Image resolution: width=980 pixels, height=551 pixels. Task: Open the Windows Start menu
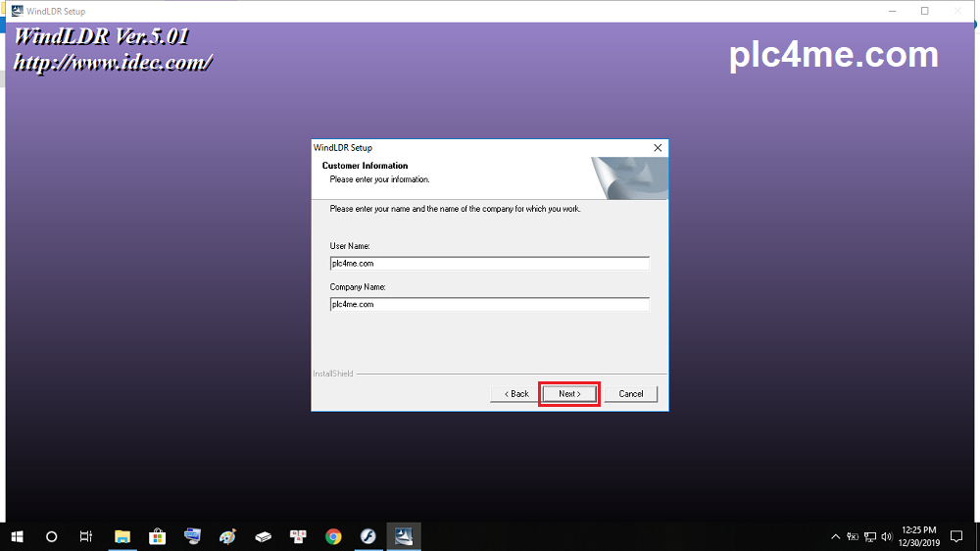17,536
